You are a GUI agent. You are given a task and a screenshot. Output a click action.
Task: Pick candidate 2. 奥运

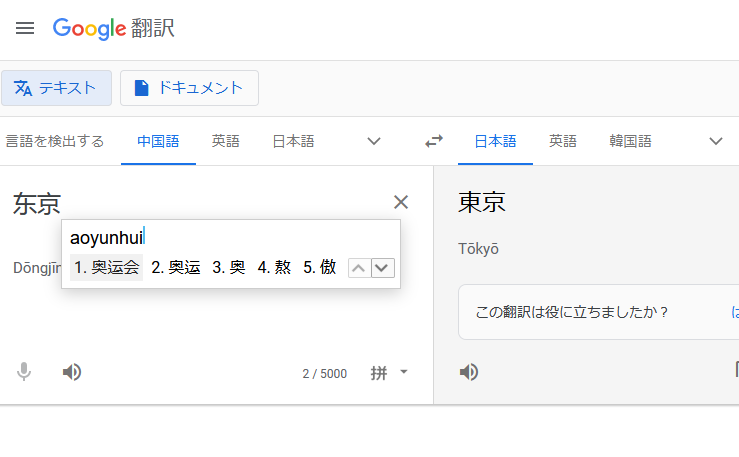pos(176,268)
